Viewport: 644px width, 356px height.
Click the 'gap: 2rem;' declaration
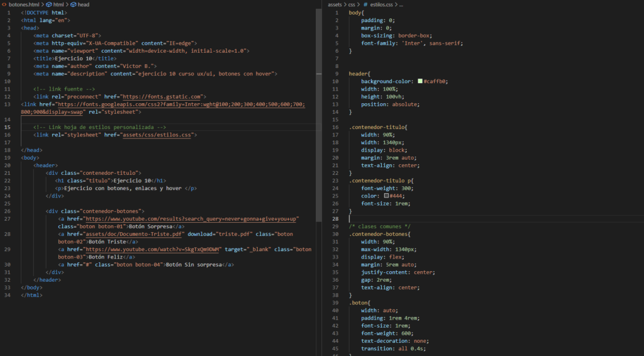coord(377,280)
